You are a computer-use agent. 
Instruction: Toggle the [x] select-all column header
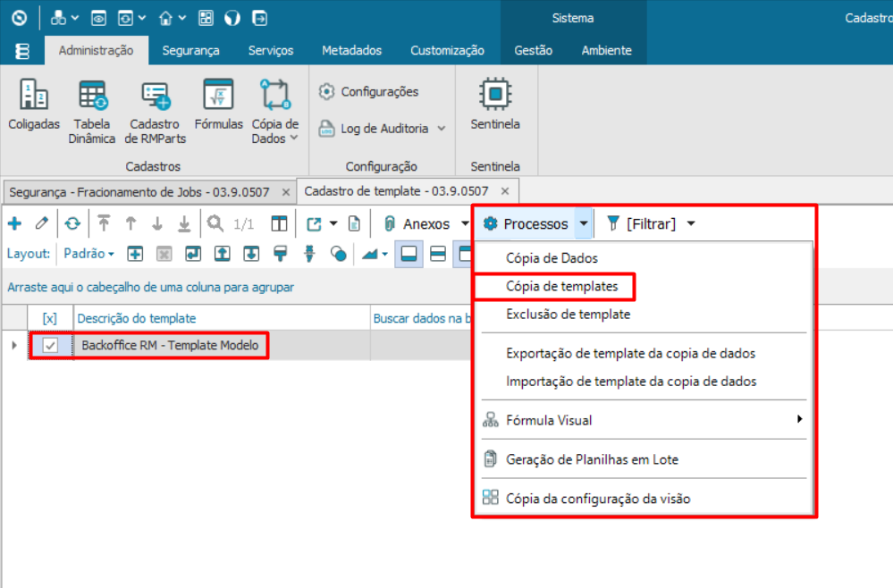(50, 318)
